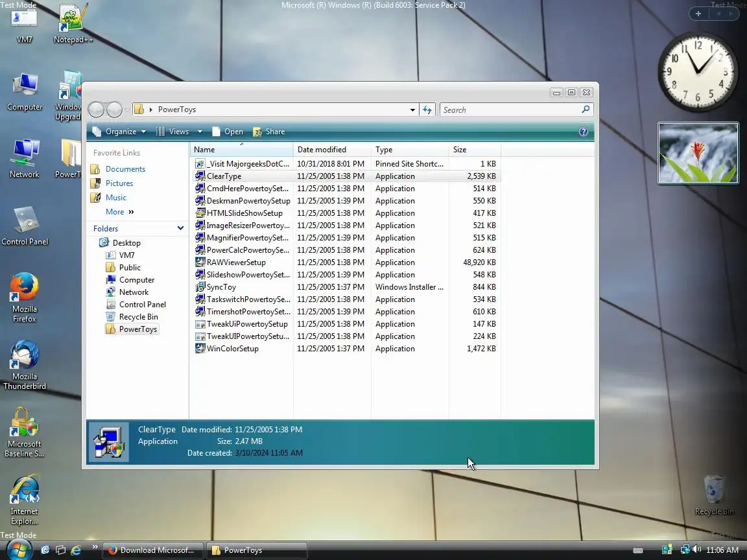Open the Organize dropdown menu
This screenshot has width=747, height=560.
click(119, 132)
